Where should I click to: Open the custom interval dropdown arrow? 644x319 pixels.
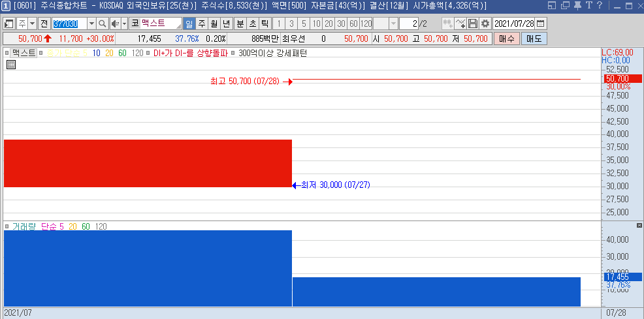point(393,23)
